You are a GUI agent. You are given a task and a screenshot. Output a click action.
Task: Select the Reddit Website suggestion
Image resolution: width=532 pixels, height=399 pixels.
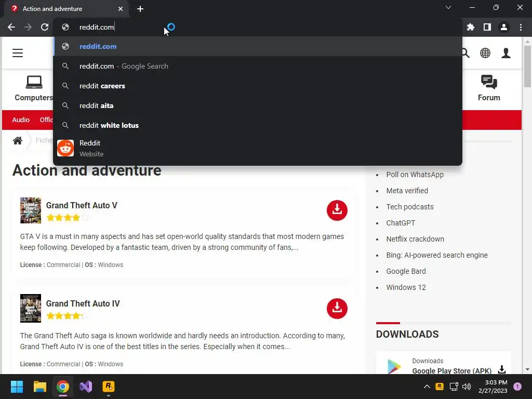coord(258,148)
